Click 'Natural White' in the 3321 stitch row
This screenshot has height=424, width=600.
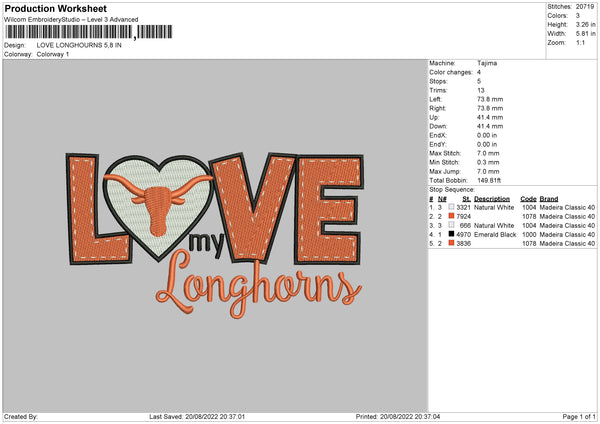[494, 207]
